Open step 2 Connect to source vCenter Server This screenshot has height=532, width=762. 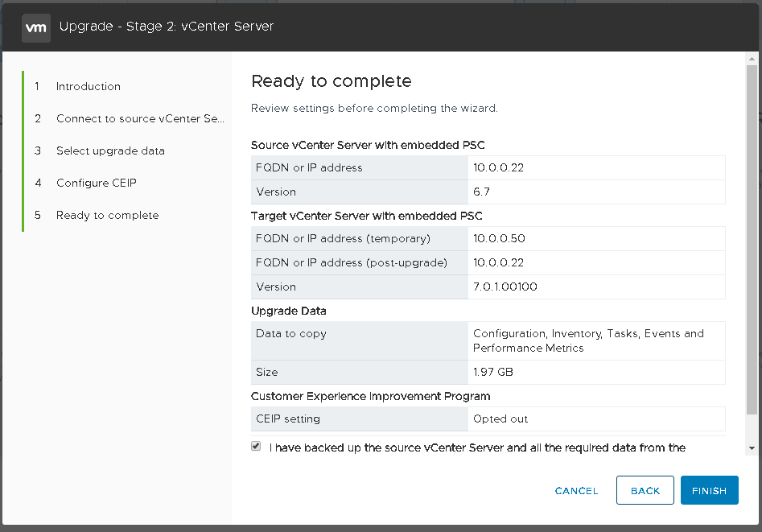pos(139,118)
